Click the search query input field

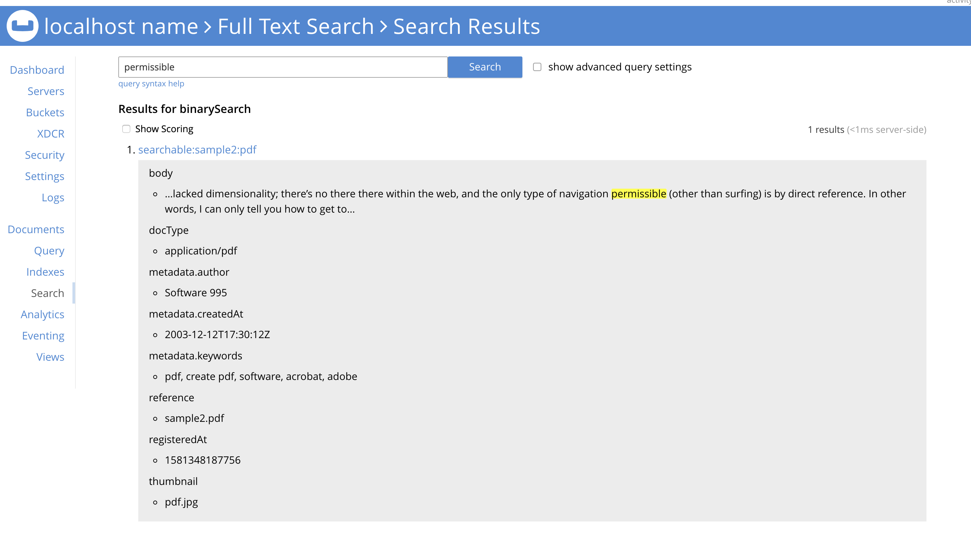[x=283, y=67]
